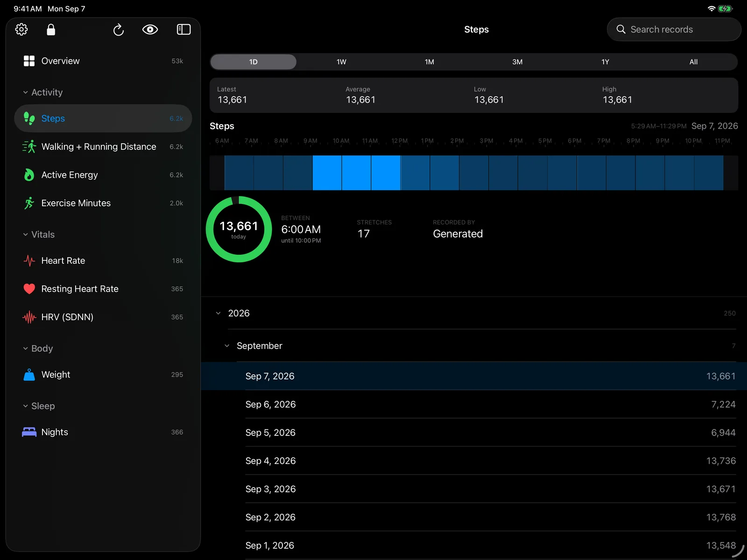Image resolution: width=747 pixels, height=560 pixels.
Task: Click the search magnifier icon
Action: (621, 29)
